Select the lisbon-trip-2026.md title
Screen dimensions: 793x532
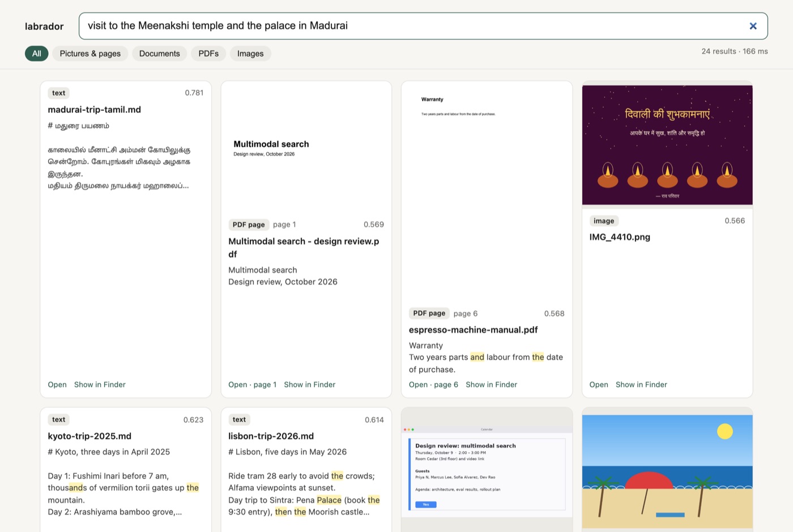tap(271, 436)
